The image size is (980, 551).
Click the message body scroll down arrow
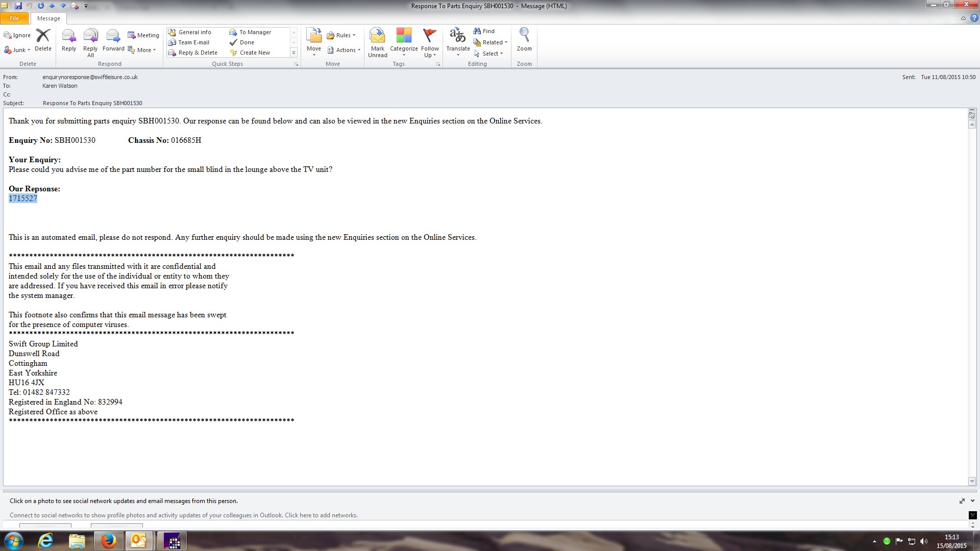(x=972, y=481)
